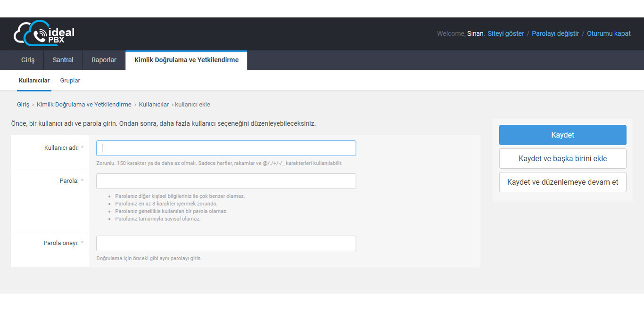The width and height of the screenshot is (644, 311).
Task: Switch to the Giriş main tab
Action: (x=28, y=60)
